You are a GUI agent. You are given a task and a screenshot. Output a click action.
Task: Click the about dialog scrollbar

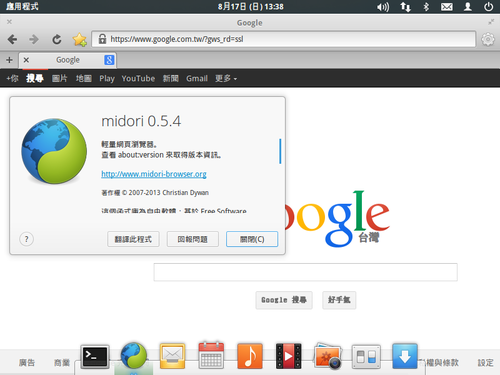pyautogui.click(x=280, y=151)
